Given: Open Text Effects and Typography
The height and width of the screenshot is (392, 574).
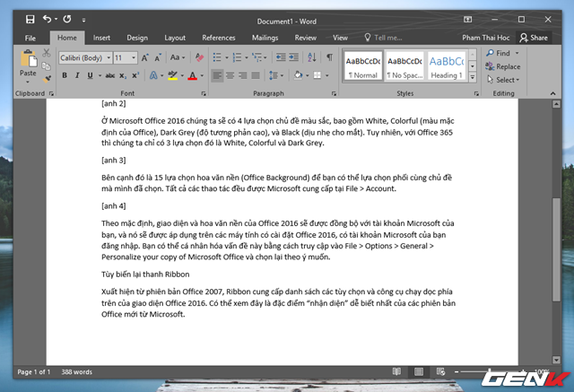Looking at the screenshot, I should pos(153,75).
